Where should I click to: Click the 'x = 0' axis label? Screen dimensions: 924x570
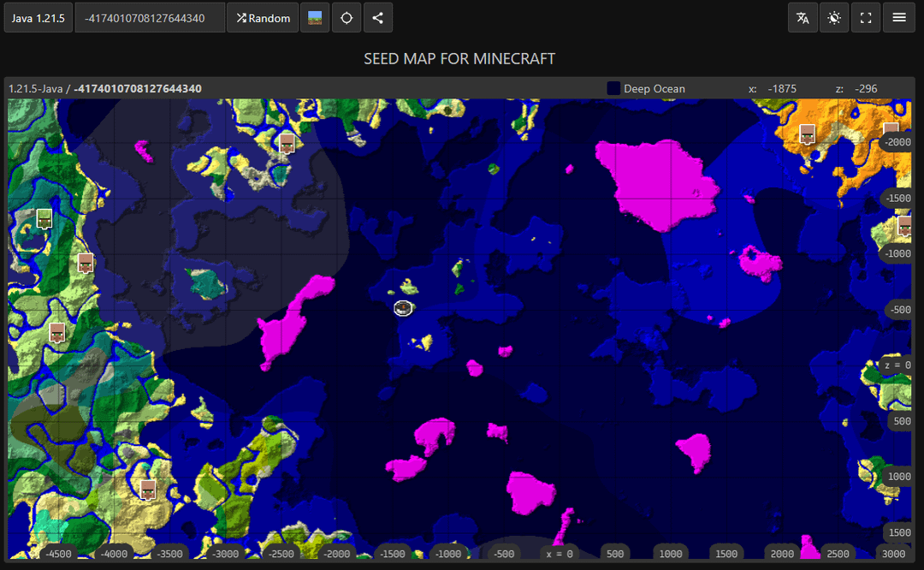(560, 554)
